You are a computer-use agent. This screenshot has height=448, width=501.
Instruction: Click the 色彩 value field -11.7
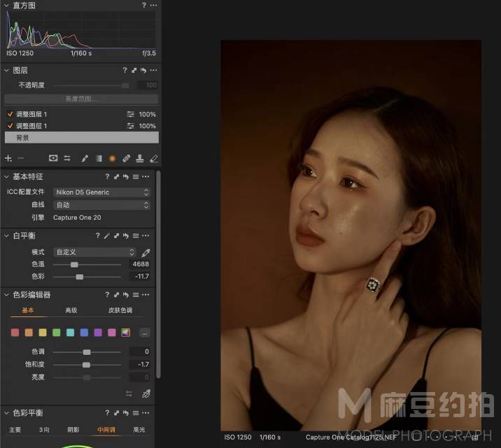(140, 276)
